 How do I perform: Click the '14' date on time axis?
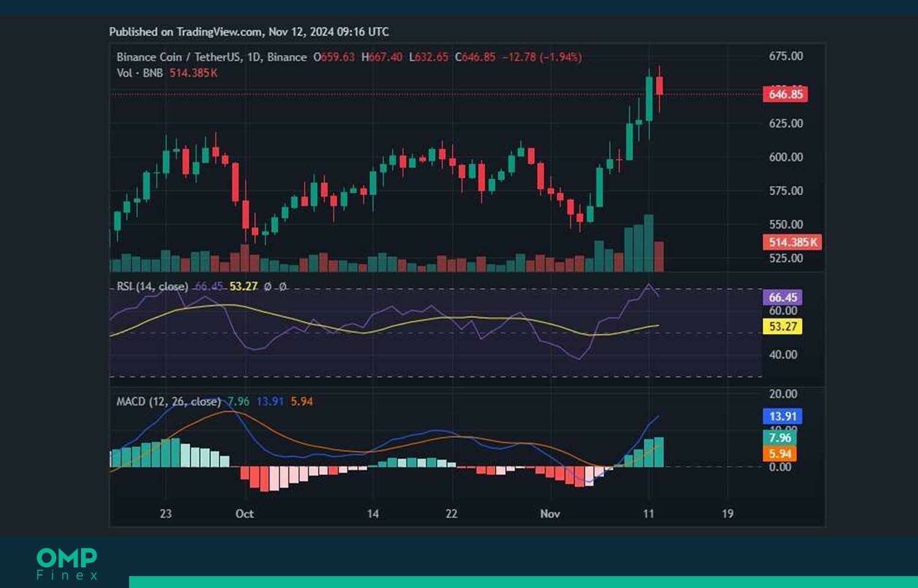pyautogui.click(x=373, y=514)
